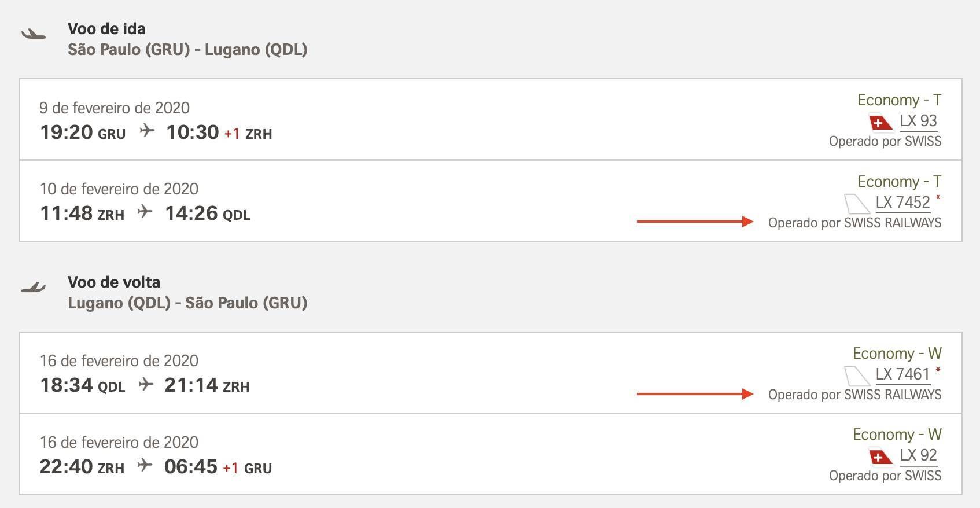Open flight number link LX 92

(919, 456)
